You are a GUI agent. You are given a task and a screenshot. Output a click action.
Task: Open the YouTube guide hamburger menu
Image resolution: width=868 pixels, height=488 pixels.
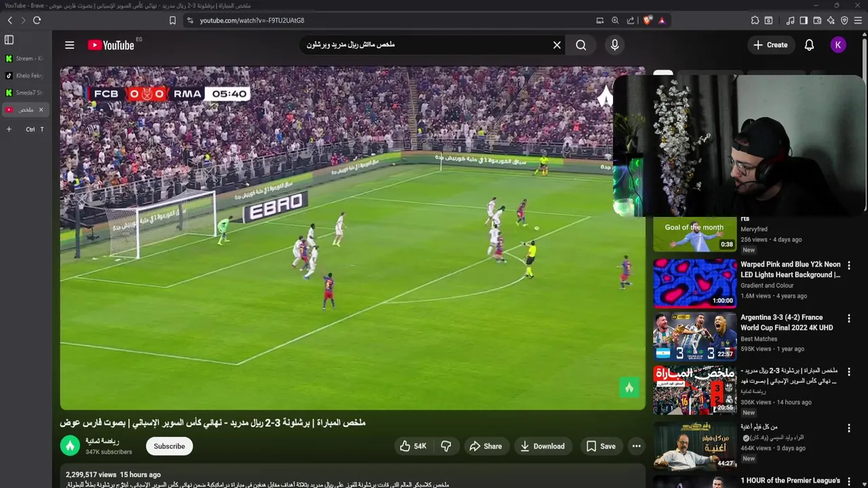coord(69,45)
